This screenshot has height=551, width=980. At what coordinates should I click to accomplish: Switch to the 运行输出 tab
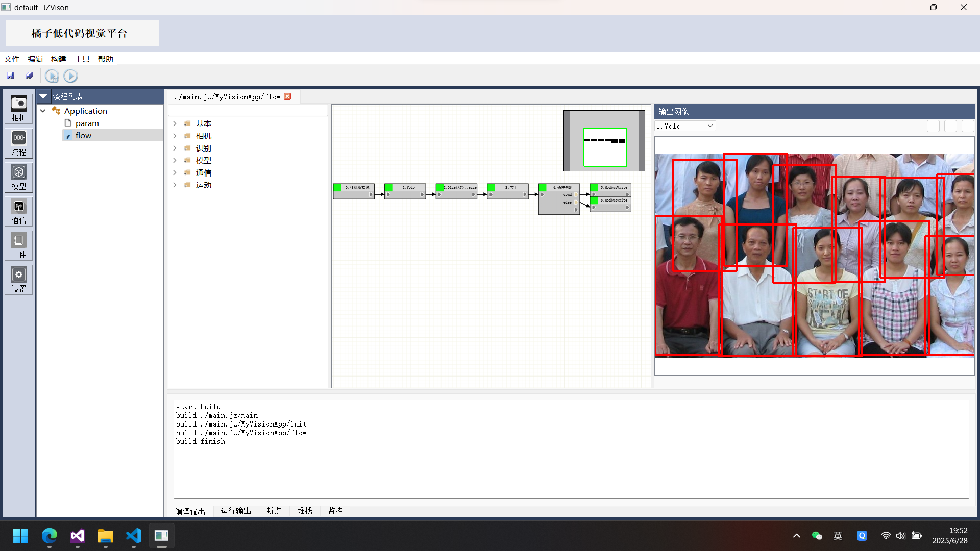pyautogui.click(x=236, y=511)
